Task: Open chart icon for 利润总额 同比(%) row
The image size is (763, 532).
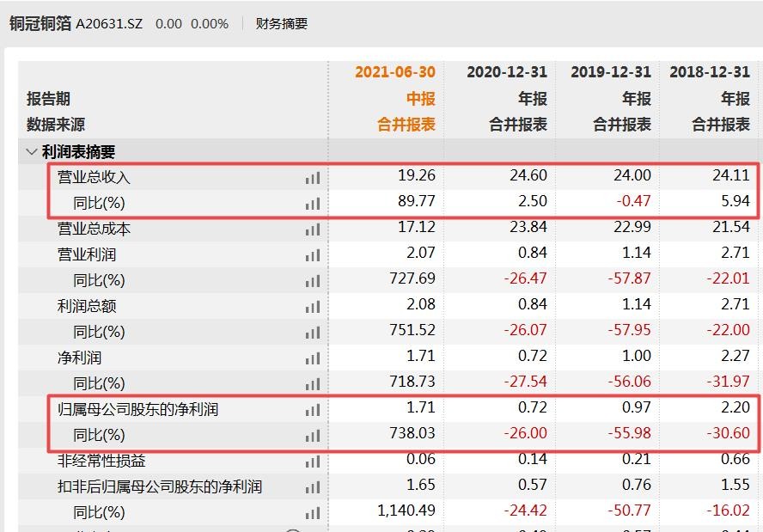Action: (313, 333)
